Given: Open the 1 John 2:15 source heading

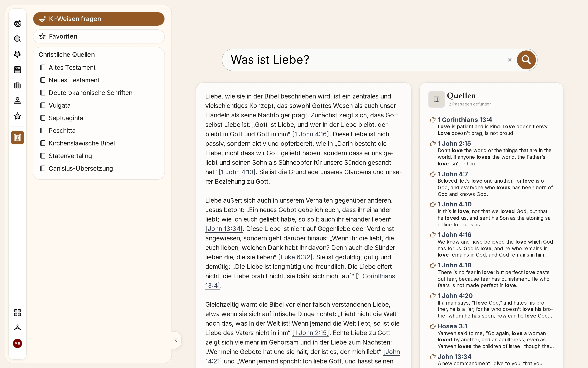Looking at the screenshot, I should click(x=454, y=144).
